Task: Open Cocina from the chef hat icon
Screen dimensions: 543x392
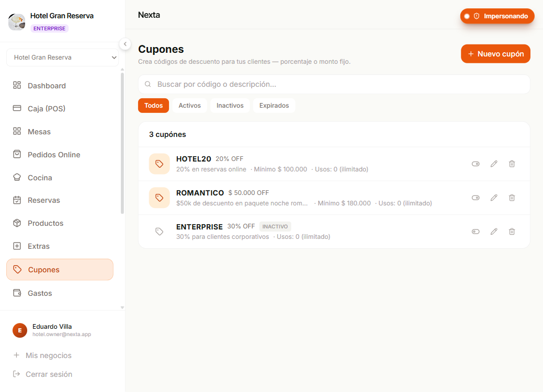Action: click(17, 178)
